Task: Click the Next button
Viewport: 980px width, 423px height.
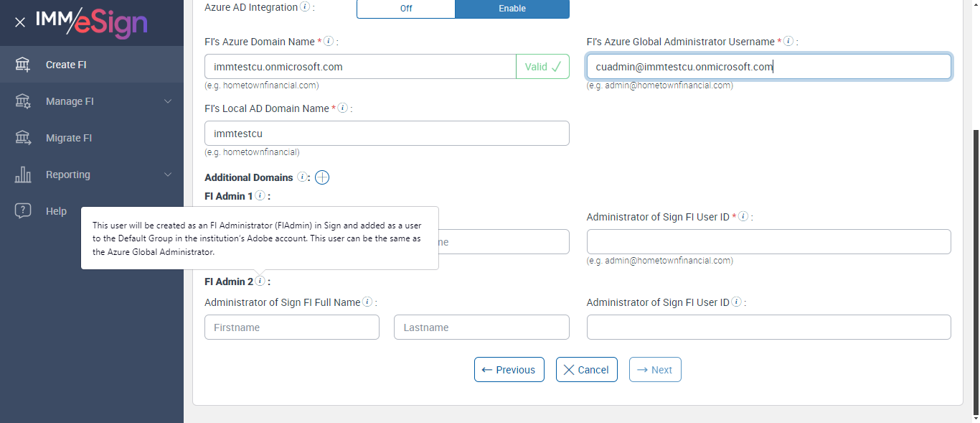Action: click(x=655, y=370)
